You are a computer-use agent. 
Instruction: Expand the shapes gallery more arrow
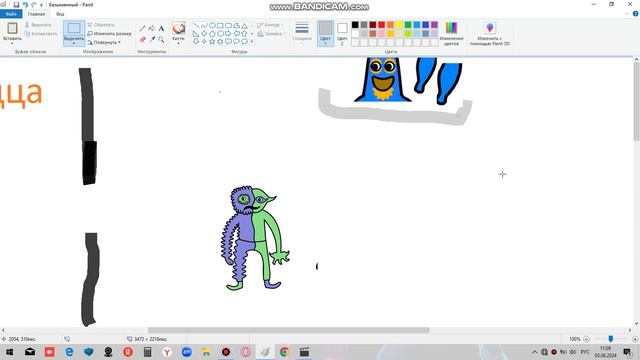pyautogui.click(x=252, y=42)
